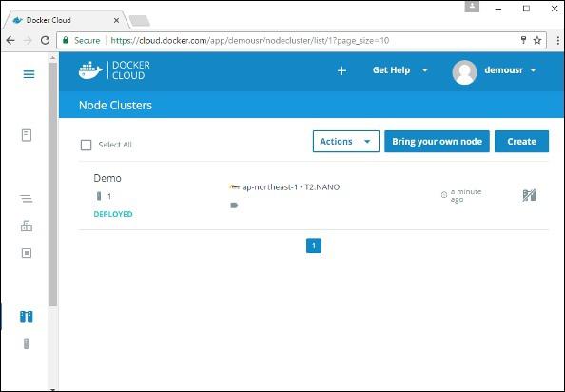Click the Demo cluster terminate icon

click(x=529, y=195)
